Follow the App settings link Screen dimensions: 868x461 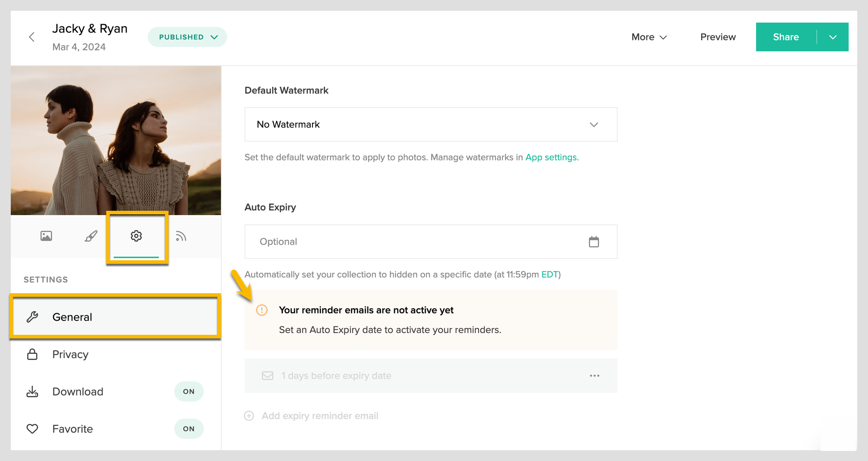551,157
